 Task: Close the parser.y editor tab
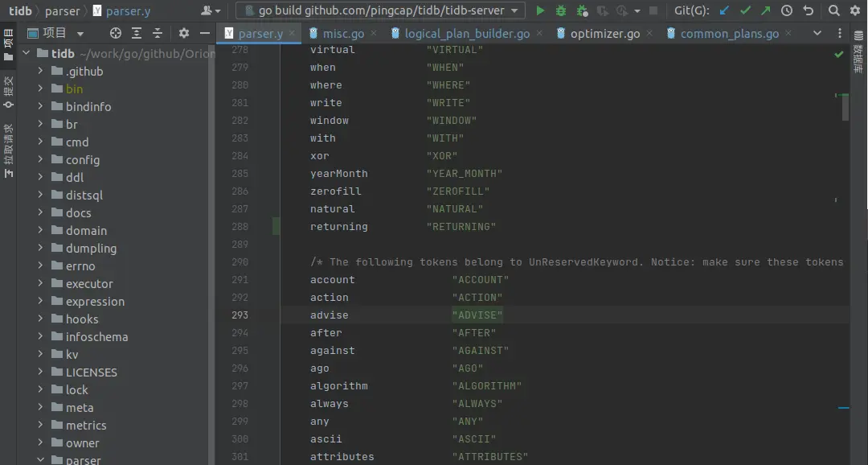(292, 34)
